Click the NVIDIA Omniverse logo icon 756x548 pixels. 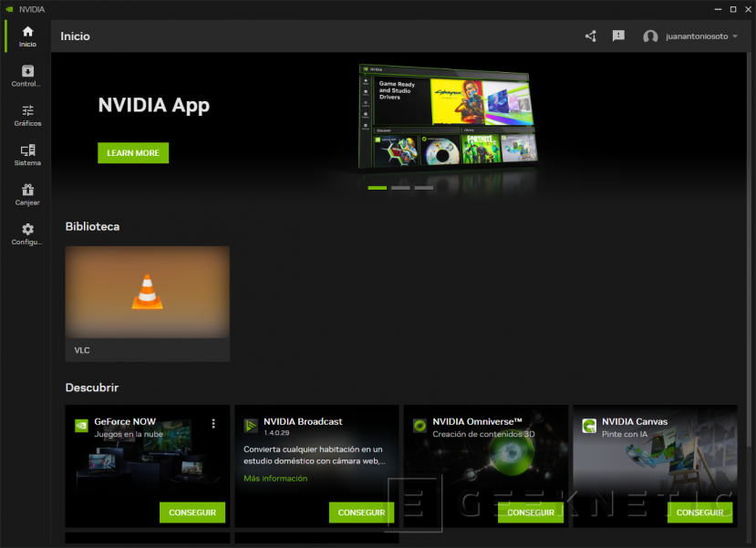point(419,425)
